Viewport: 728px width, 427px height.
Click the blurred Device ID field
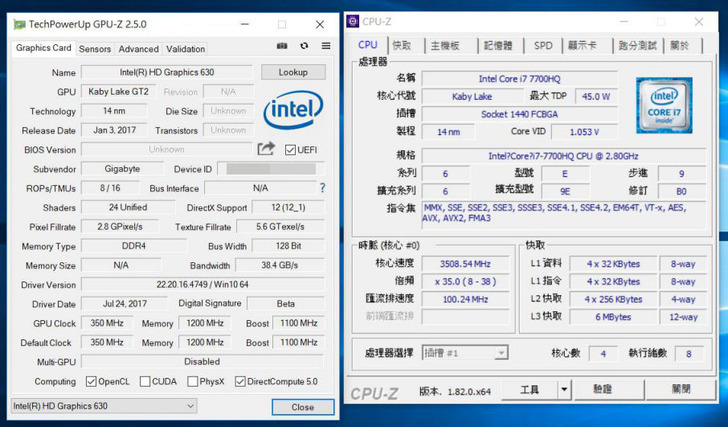click(x=271, y=169)
